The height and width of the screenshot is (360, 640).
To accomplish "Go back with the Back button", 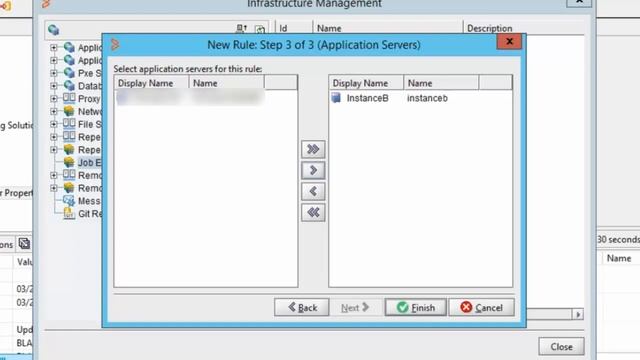I will [x=302, y=307].
